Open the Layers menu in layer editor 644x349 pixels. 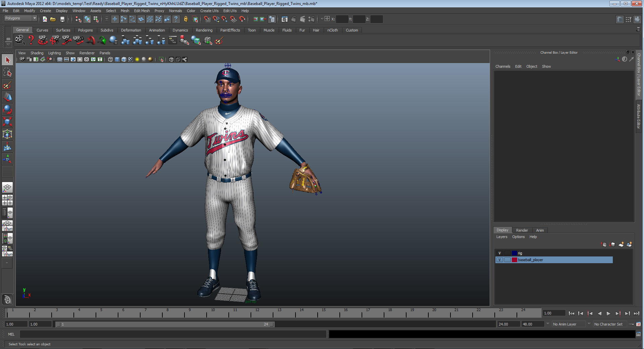pos(502,237)
